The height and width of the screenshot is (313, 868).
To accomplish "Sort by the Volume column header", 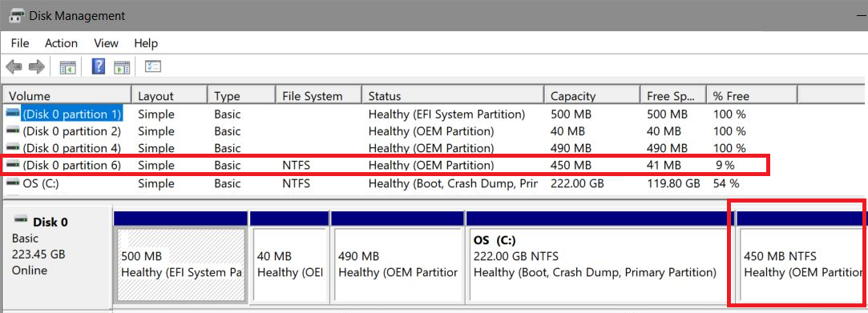I will (67, 96).
